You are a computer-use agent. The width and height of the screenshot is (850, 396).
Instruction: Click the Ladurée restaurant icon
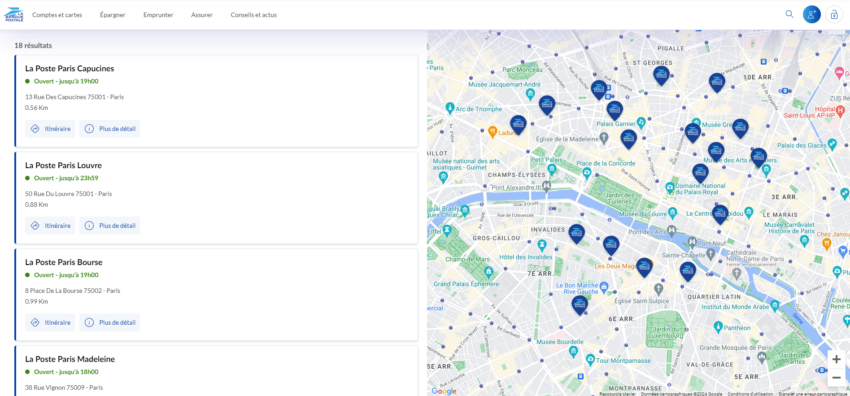(492, 132)
